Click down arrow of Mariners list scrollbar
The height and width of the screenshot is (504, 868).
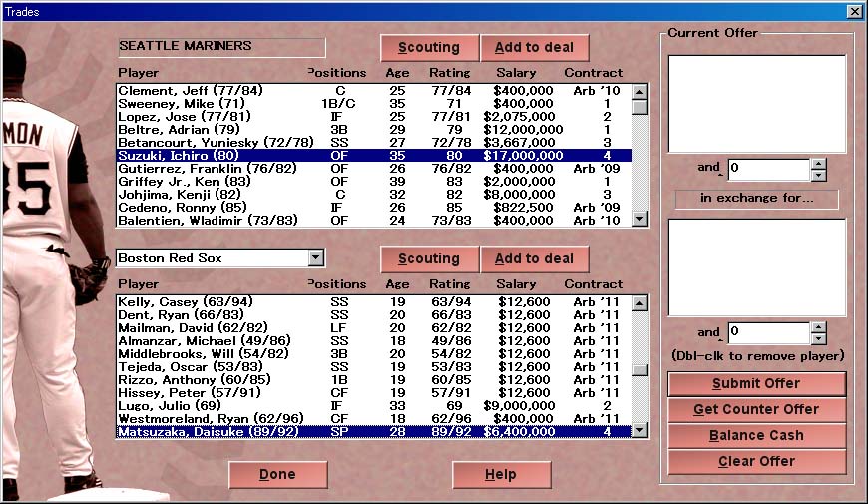pyautogui.click(x=640, y=219)
